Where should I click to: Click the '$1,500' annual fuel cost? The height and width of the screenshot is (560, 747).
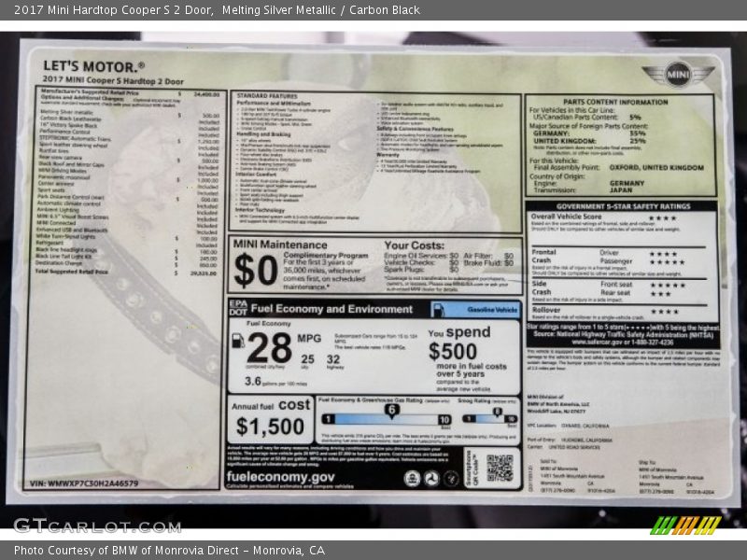tap(270, 427)
